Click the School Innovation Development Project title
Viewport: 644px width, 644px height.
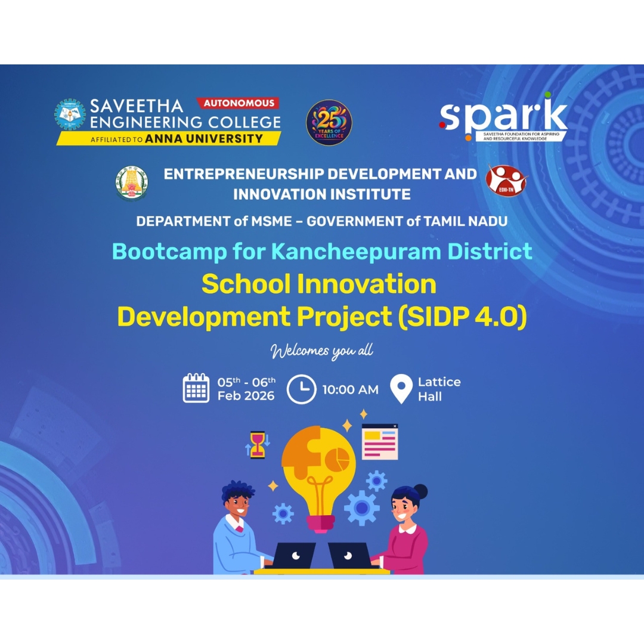(322, 301)
